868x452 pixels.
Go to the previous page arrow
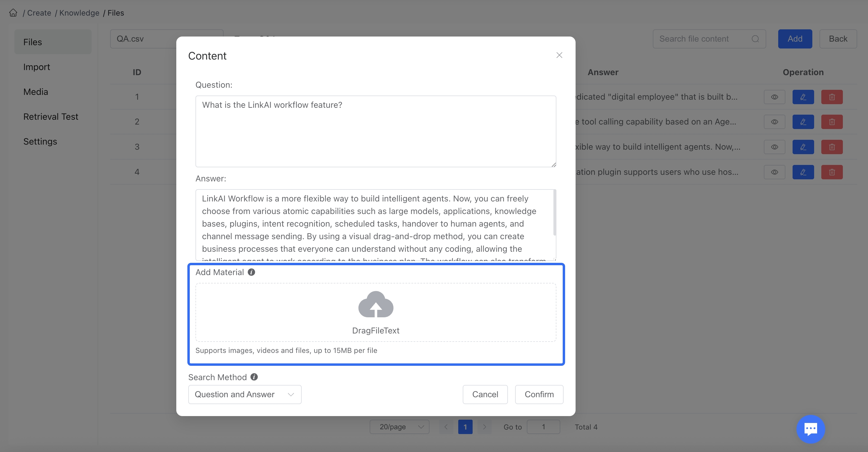[446, 427]
